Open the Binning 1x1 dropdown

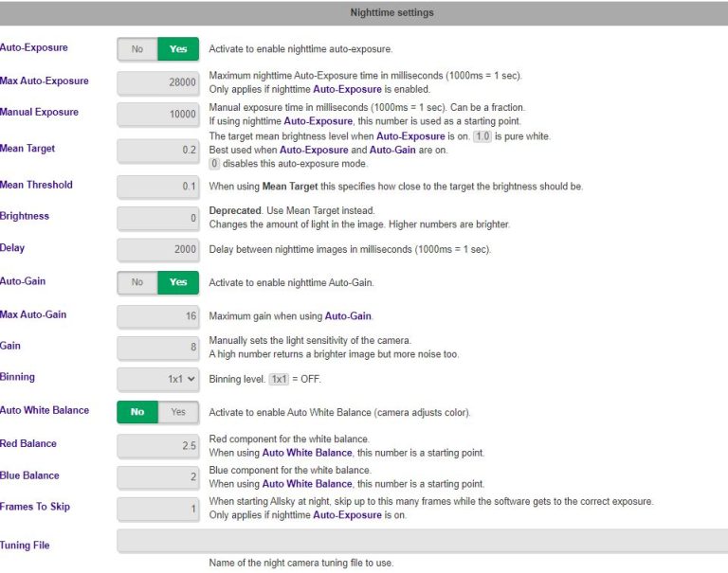pyautogui.click(x=158, y=379)
